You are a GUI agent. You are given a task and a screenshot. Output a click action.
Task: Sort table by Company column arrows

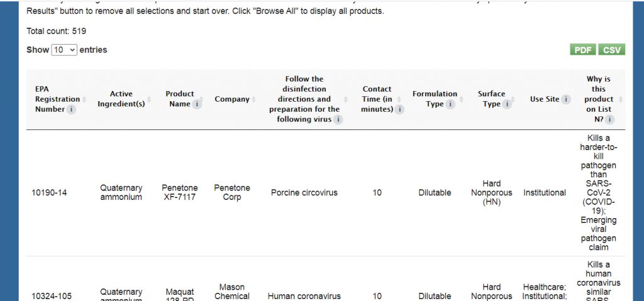click(x=253, y=99)
